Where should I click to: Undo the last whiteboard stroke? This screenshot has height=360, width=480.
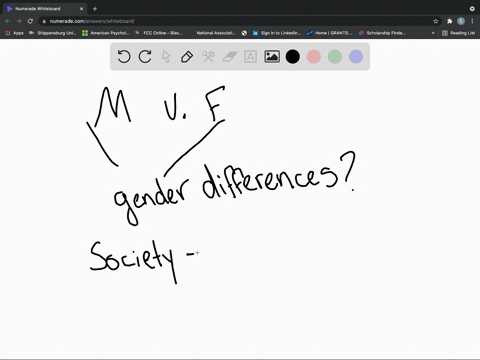pos(124,57)
